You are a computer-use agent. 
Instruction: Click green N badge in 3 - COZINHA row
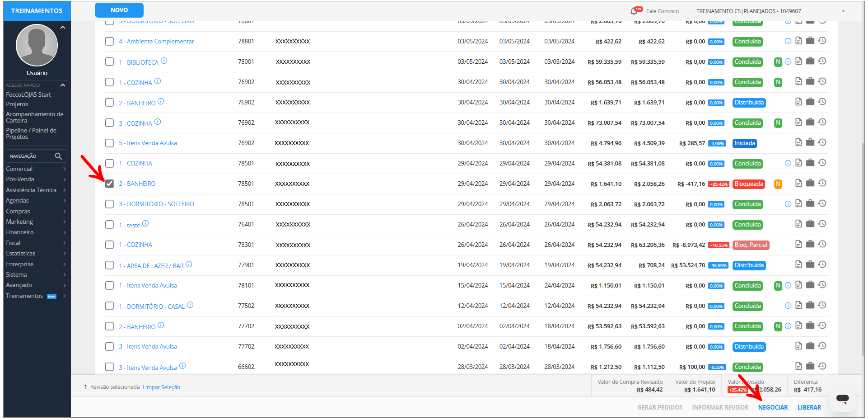pos(778,123)
